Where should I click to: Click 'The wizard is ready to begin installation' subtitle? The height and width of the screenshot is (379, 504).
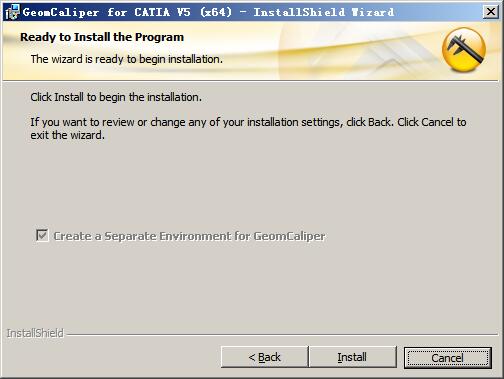[127, 59]
